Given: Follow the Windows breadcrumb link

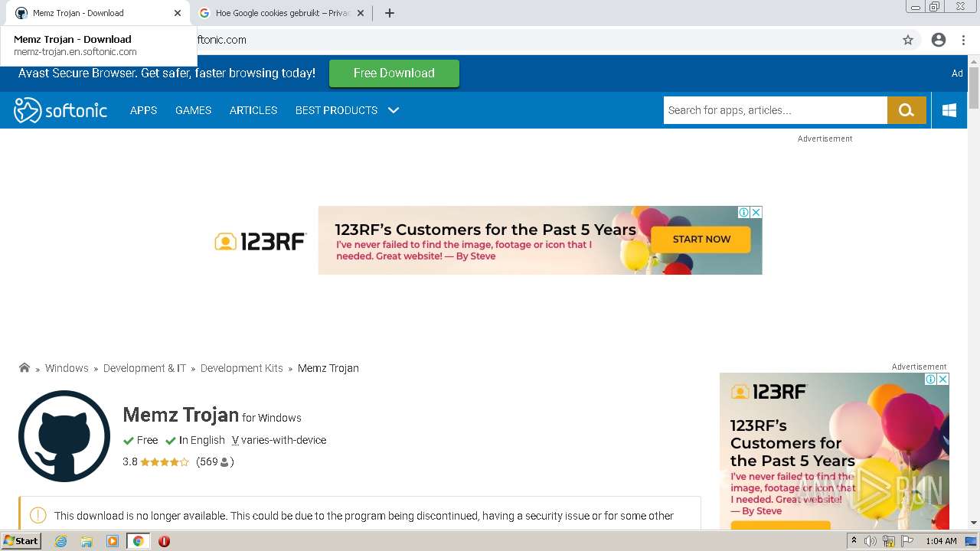Looking at the screenshot, I should click(x=67, y=368).
